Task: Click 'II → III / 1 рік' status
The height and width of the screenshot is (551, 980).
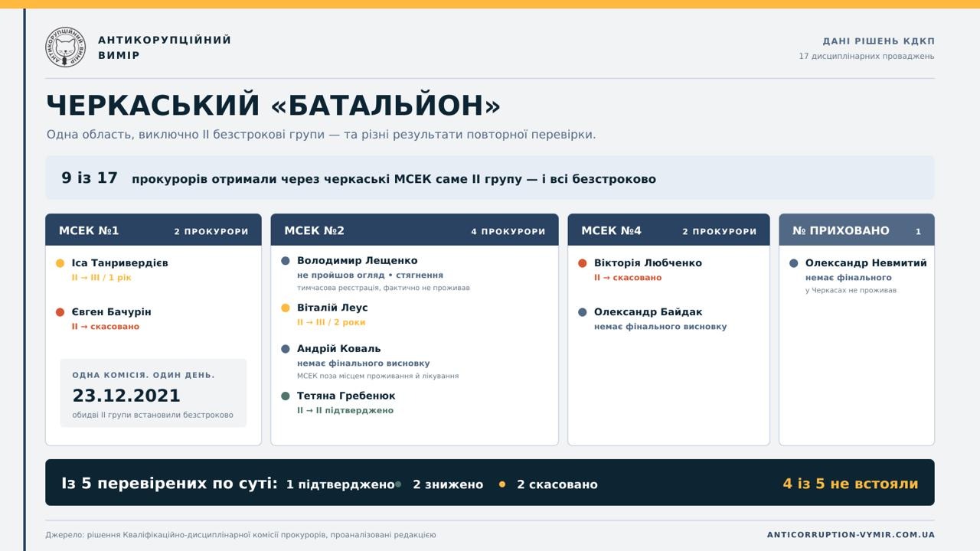Action: click(x=102, y=278)
